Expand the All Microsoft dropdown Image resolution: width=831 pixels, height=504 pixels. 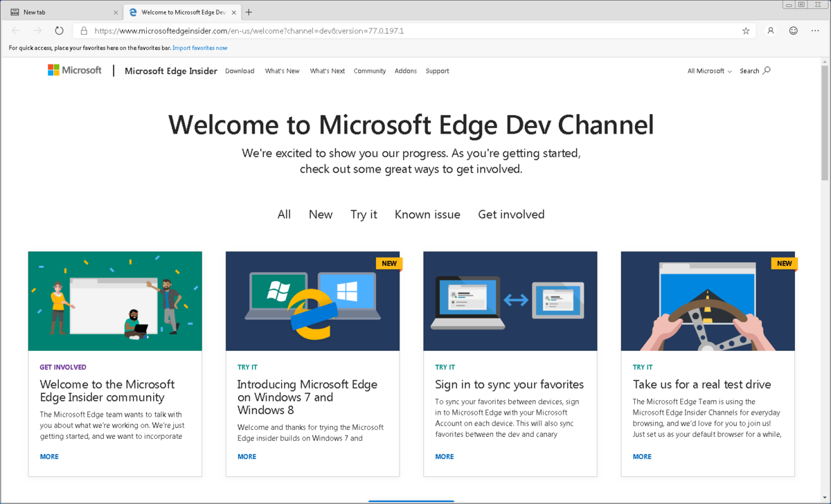(x=709, y=71)
